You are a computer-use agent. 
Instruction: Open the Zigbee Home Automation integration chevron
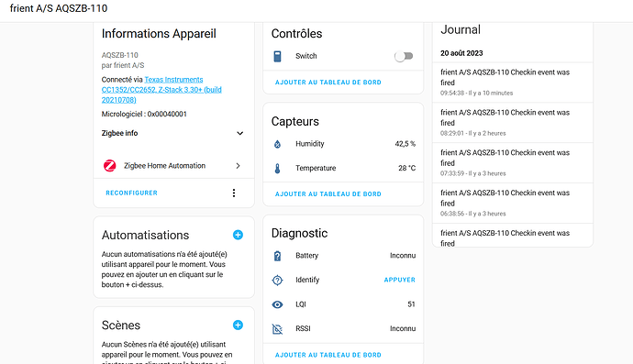[x=239, y=166]
